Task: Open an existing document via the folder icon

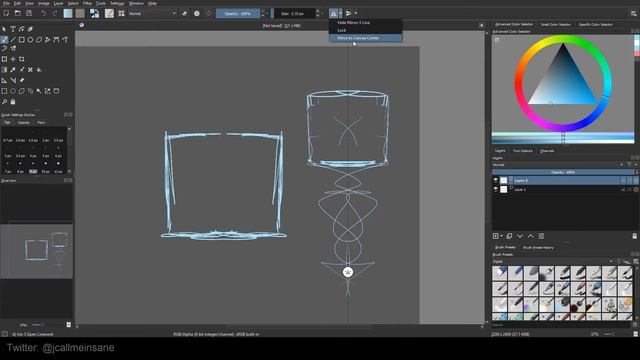Action: coord(18,13)
